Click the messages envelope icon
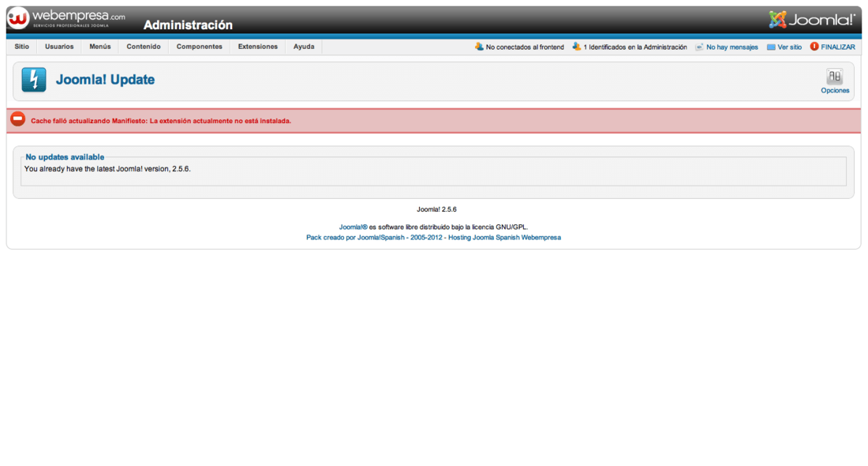Screen dimensions: 868x466 click(699, 47)
